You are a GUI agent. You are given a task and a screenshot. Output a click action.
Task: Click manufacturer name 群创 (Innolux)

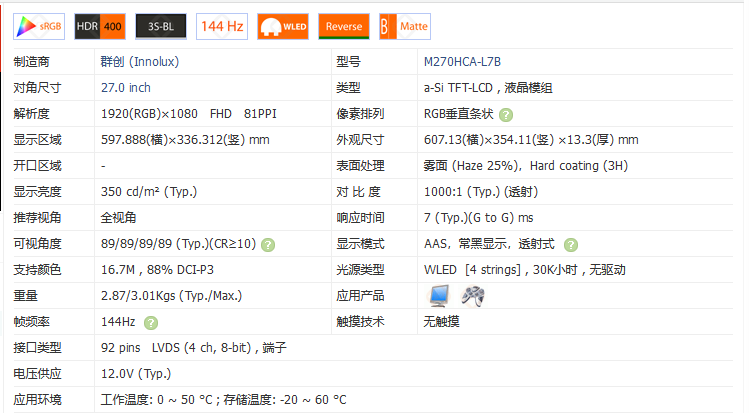[139, 62]
